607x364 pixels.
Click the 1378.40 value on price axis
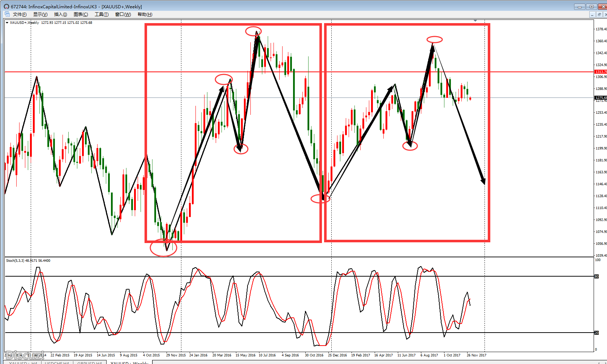(601, 29)
